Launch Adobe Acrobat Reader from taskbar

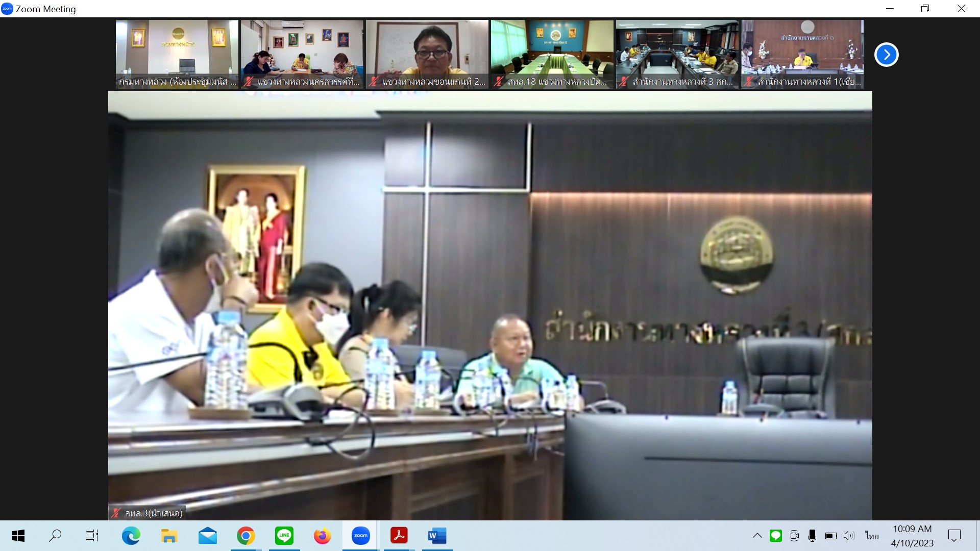point(399,536)
